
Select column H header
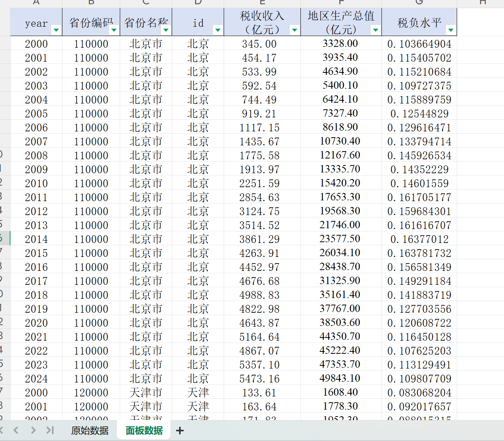tap(483, 3)
